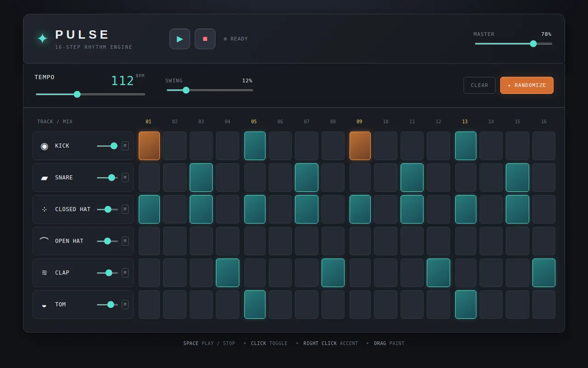Screen dimensions: 588x368
Task: Clear the pattern with the Clear button
Action: [480, 85]
